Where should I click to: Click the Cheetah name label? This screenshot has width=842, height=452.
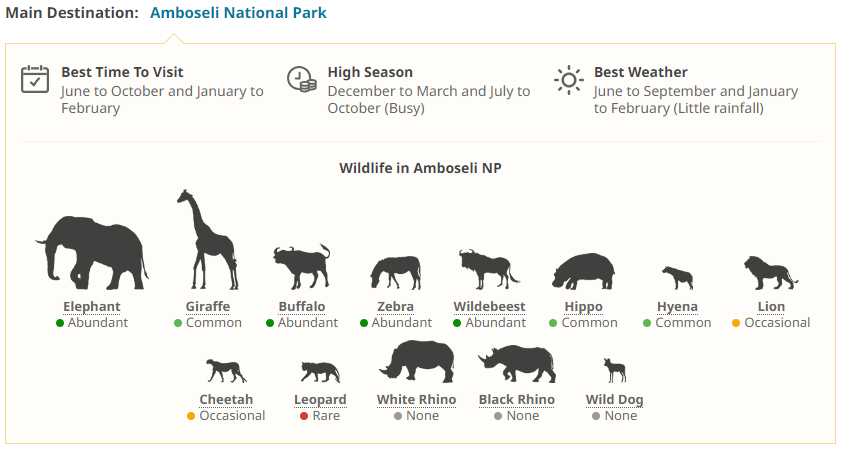click(x=226, y=399)
